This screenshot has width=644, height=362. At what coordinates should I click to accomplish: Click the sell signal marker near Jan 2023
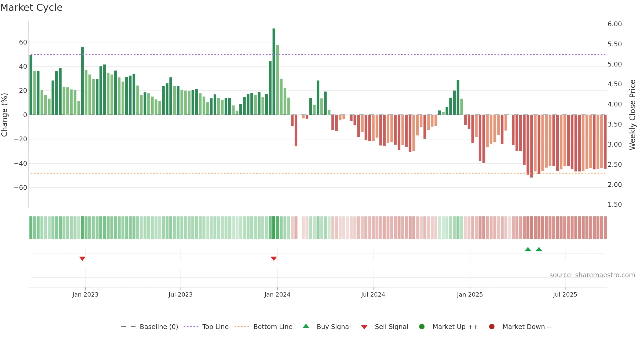[82, 258]
